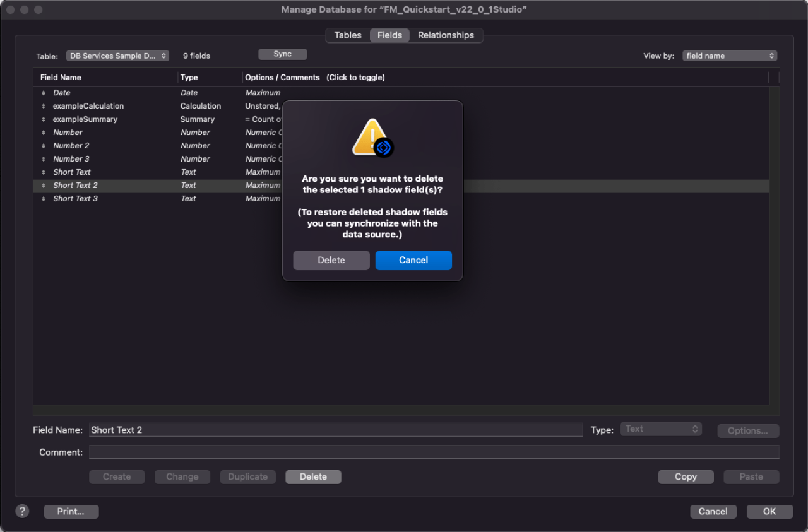Click the Change button

coord(182,477)
